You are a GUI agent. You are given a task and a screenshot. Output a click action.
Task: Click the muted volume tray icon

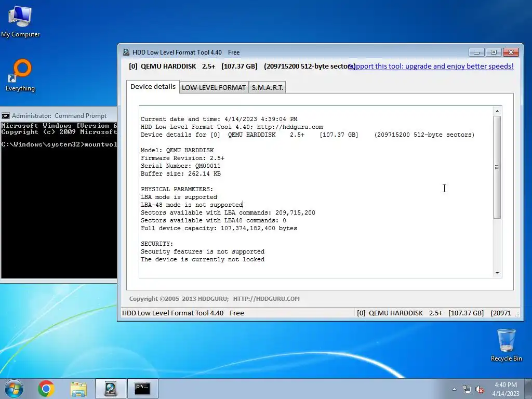(x=480, y=389)
